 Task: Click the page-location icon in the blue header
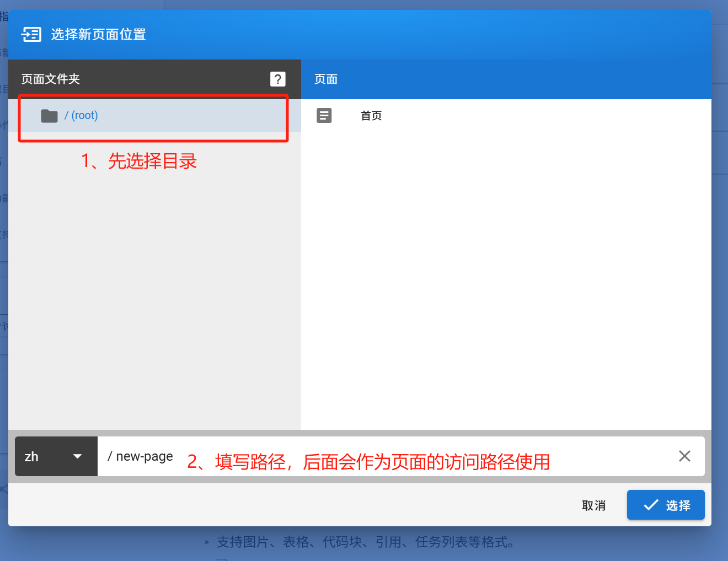point(31,34)
